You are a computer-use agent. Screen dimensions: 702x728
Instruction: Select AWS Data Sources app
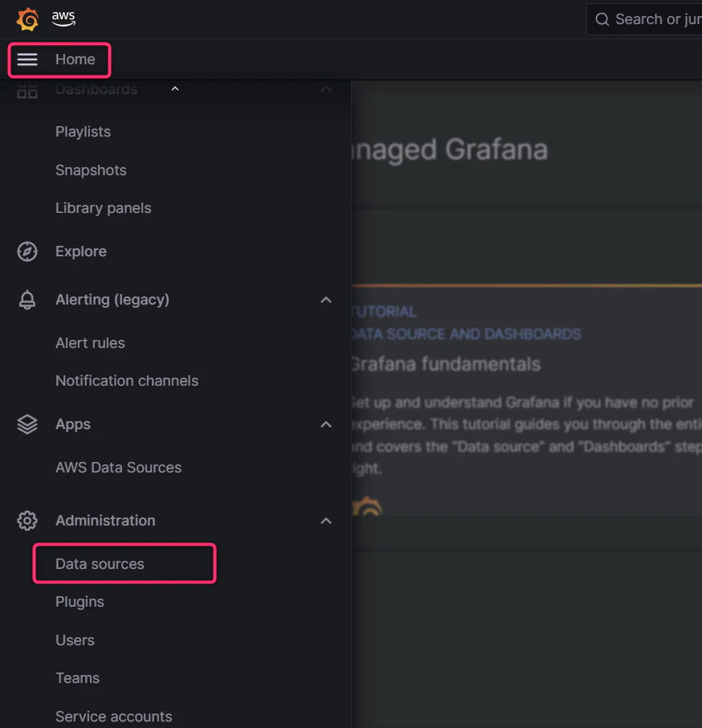119,468
